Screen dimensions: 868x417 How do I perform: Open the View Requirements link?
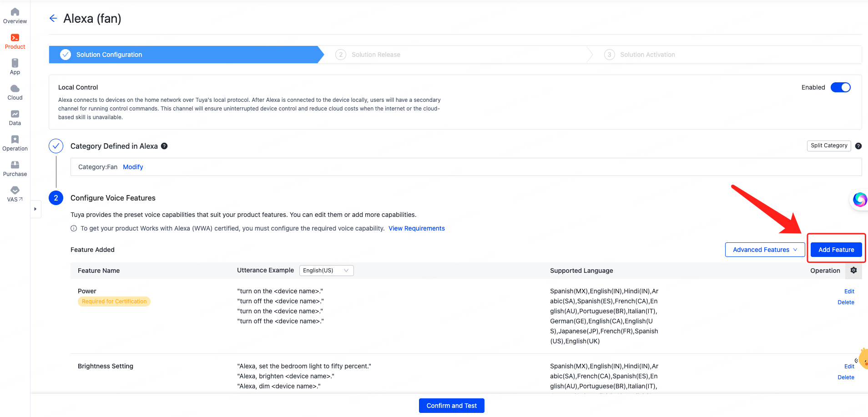416,228
